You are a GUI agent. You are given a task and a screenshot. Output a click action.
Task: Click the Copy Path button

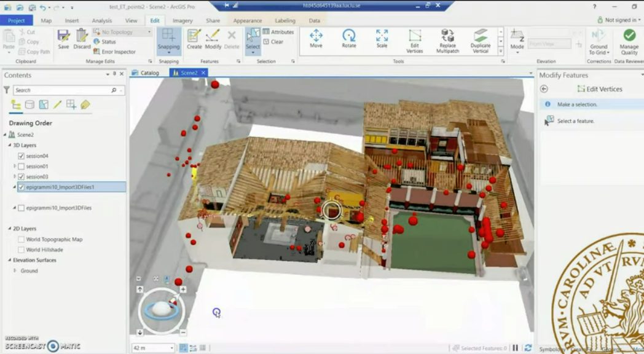34,52
